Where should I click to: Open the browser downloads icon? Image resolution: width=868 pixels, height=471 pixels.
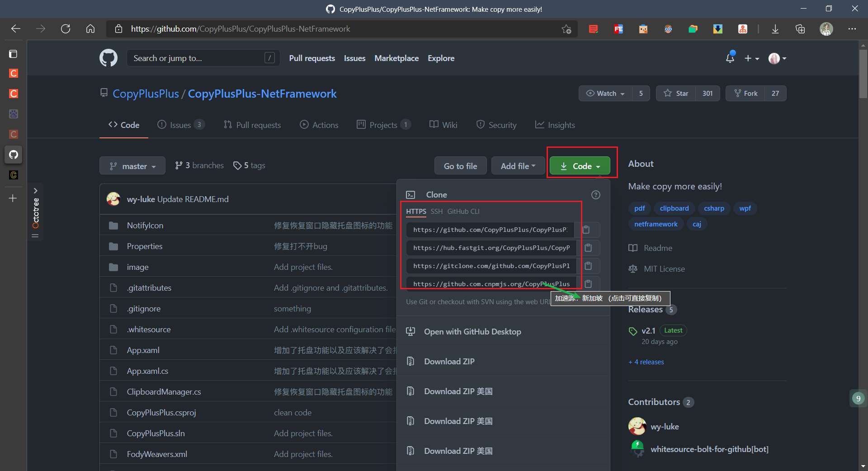tap(775, 29)
